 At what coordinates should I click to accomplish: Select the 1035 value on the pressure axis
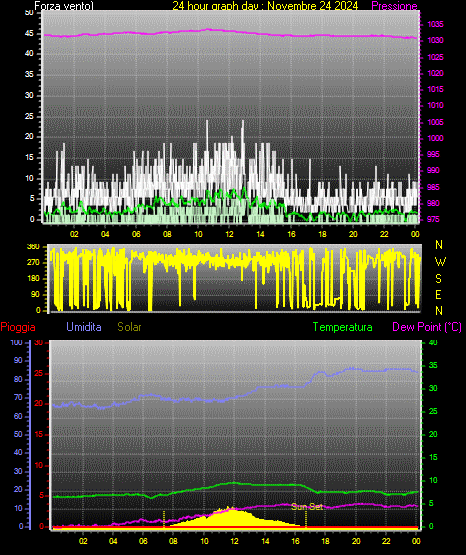coord(435,24)
